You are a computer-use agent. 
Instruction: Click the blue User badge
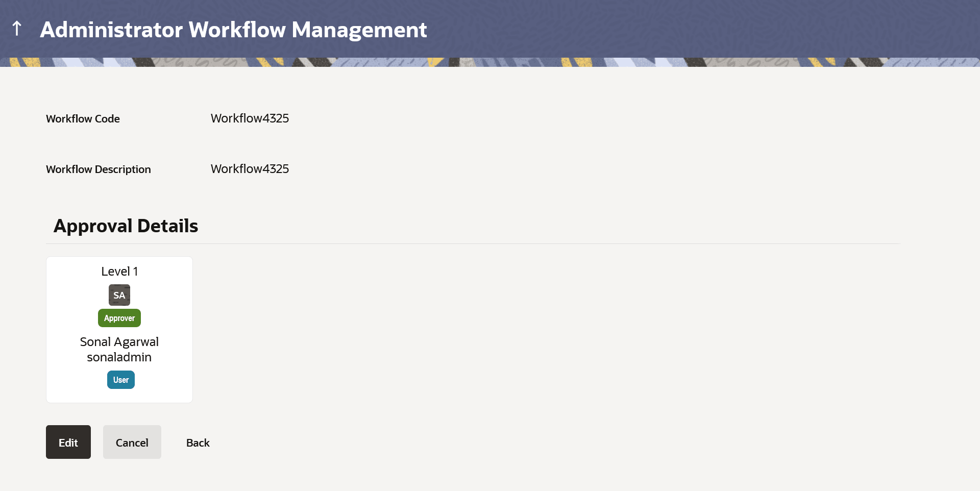pos(120,380)
